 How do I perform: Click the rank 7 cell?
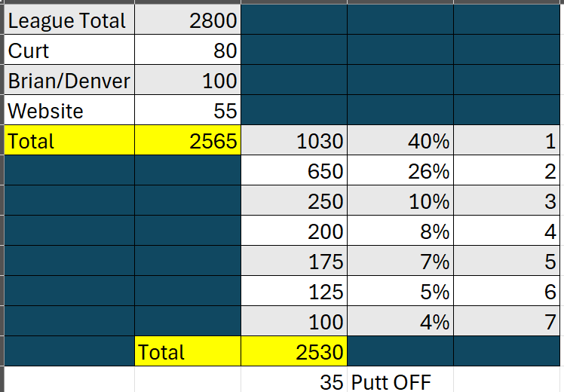pyautogui.click(x=508, y=322)
